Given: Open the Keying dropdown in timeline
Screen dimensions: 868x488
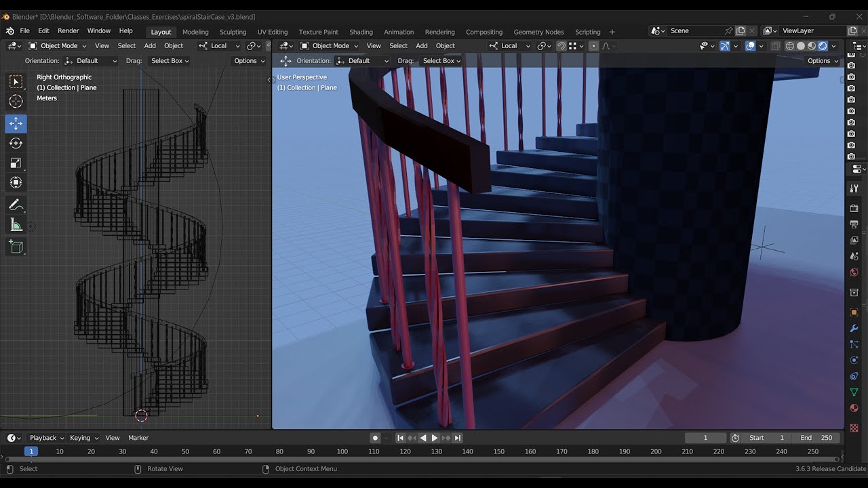Looking at the screenshot, I should [83, 438].
